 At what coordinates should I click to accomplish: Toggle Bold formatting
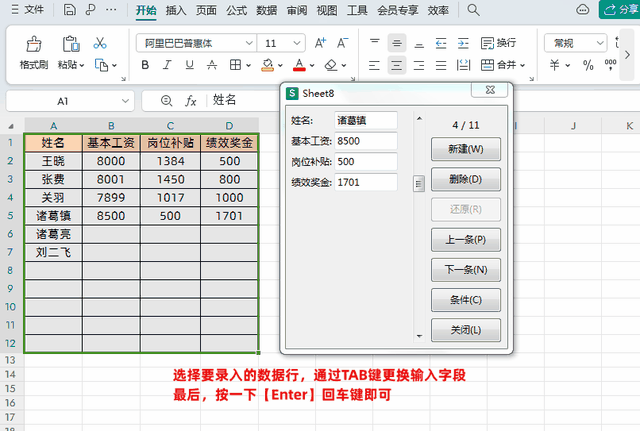click(x=145, y=65)
